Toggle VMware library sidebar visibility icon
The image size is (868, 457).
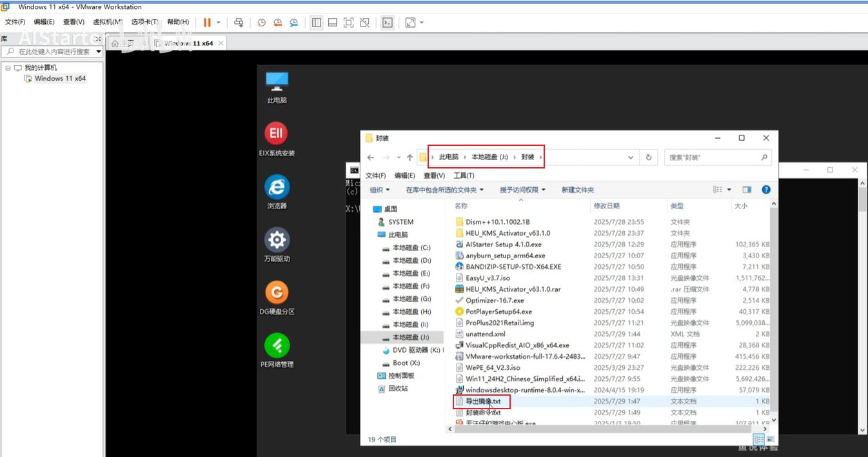(316, 23)
